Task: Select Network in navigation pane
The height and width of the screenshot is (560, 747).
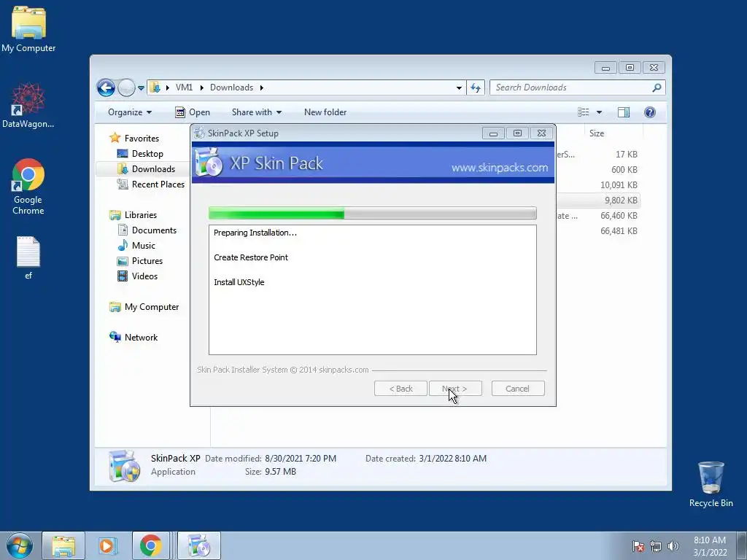Action: (x=141, y=338)
